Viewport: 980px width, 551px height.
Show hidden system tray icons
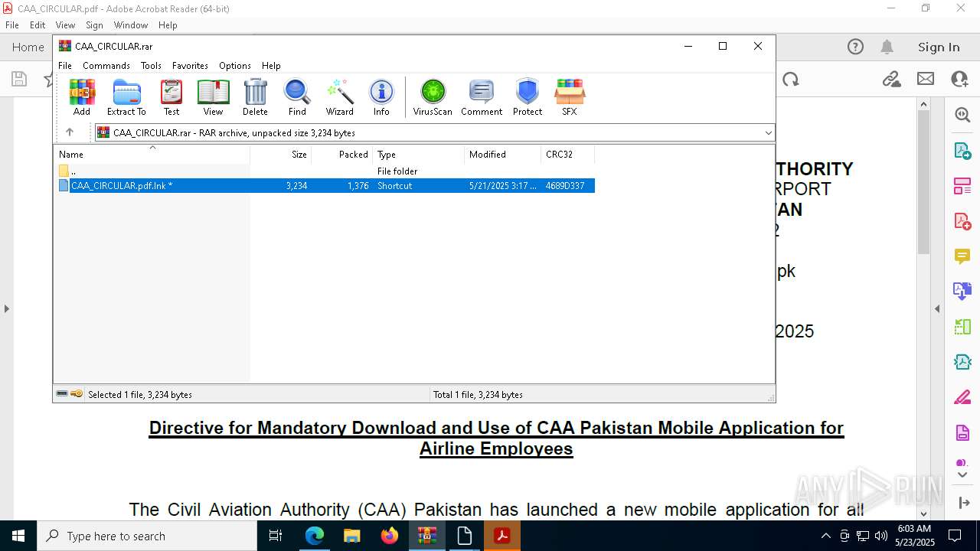[x=825, y=536]
